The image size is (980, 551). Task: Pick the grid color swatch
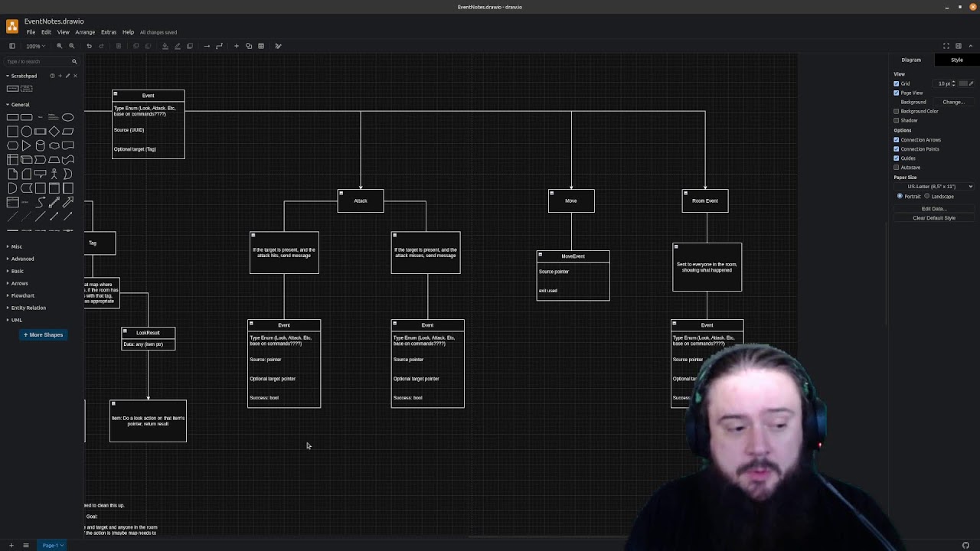[963, 83]
